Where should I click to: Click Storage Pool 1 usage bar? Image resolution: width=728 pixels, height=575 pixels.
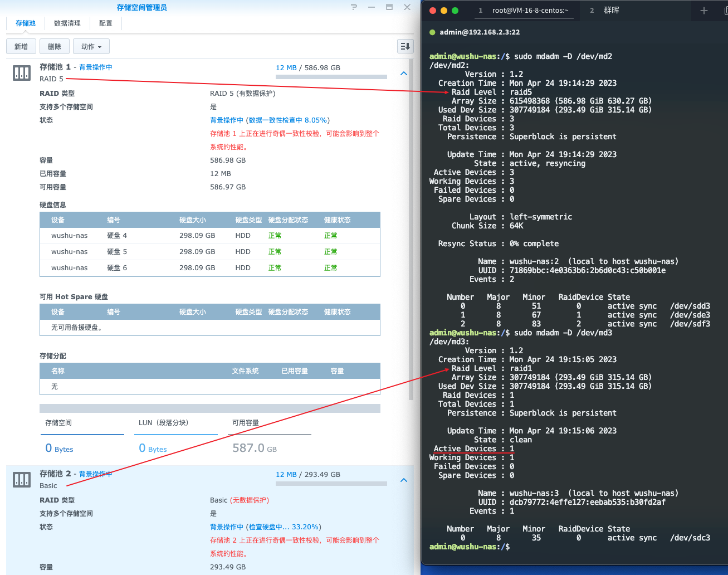pos(331,77)
